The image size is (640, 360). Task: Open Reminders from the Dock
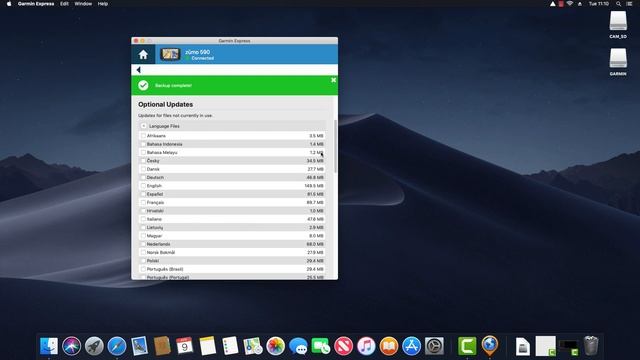click(230, 346)
